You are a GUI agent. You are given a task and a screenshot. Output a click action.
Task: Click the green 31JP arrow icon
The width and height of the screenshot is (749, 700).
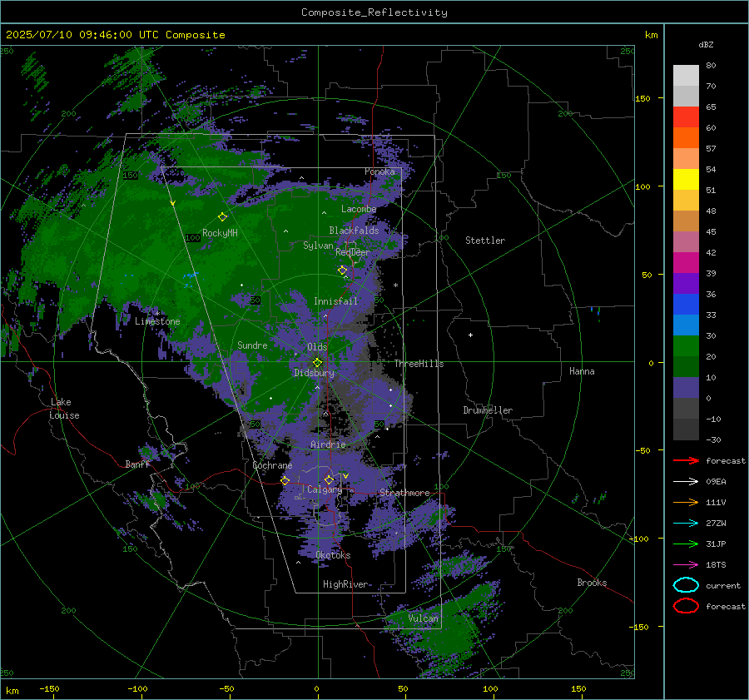click(686, 544)
